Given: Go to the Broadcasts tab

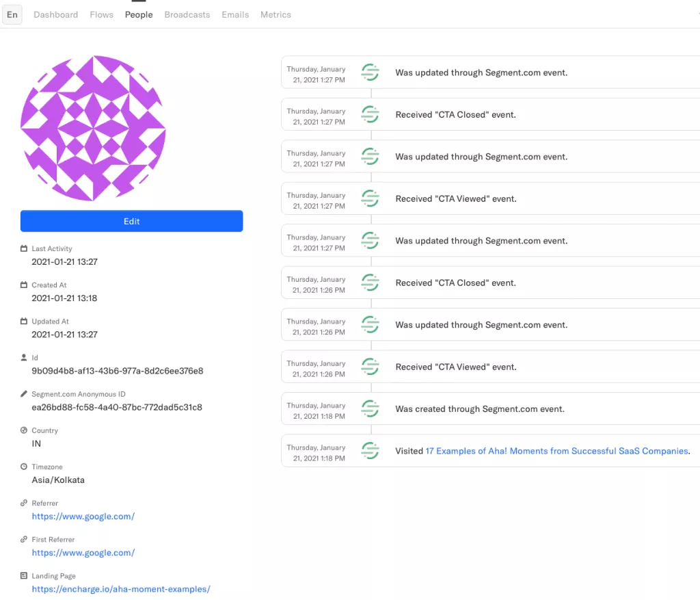Looking at the screenshot, I should 187,15.
